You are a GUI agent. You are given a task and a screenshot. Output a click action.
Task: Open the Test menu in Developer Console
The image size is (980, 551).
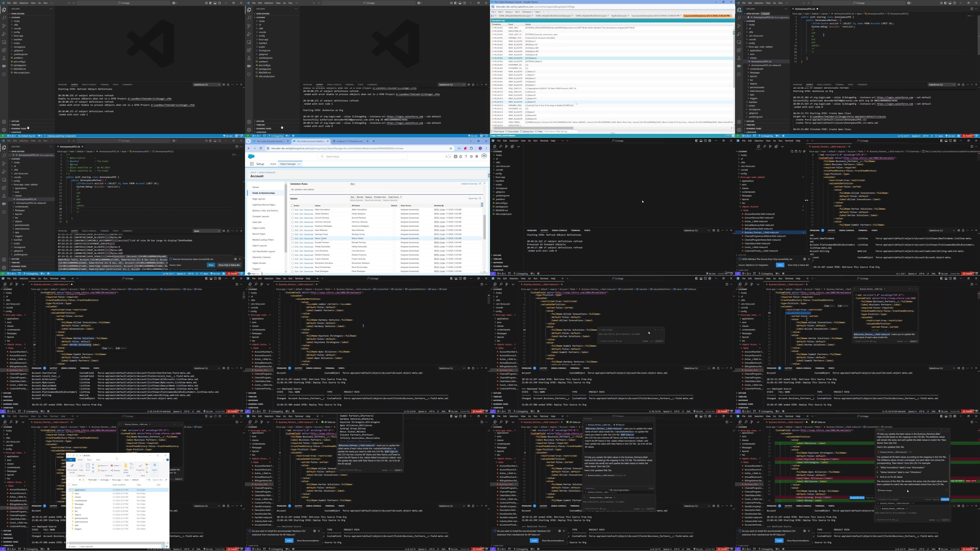click(x=518, y=12)
